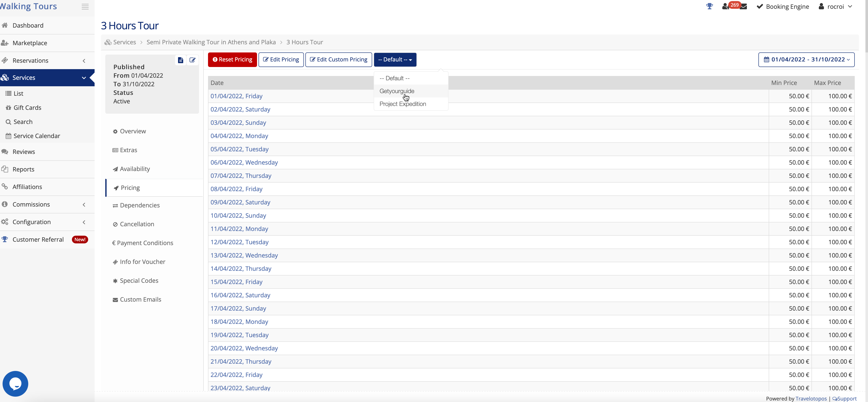Open Gift Cards in the sidebar

pyautogui.click(x=27, y=107)
